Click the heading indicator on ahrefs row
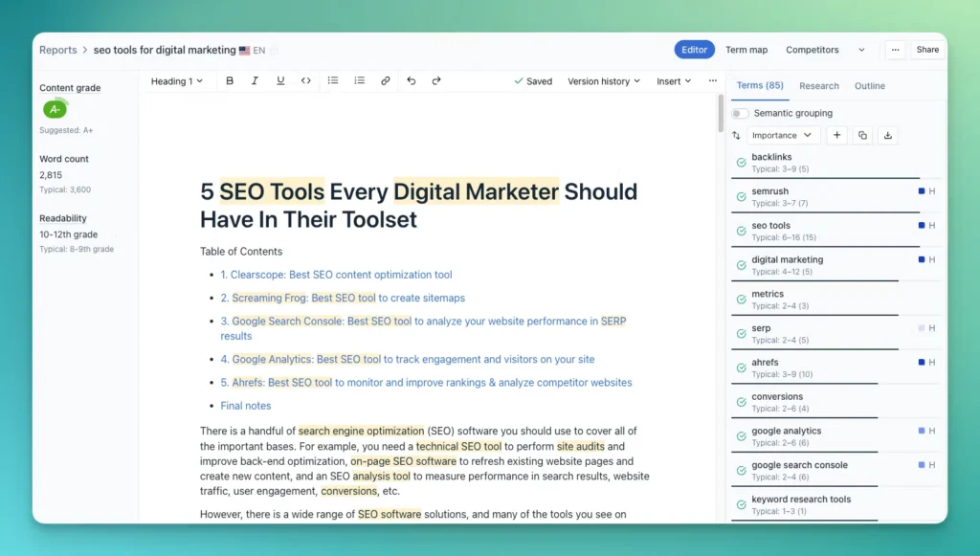This screenshot has width=980, height=556. tap(926, 363)
